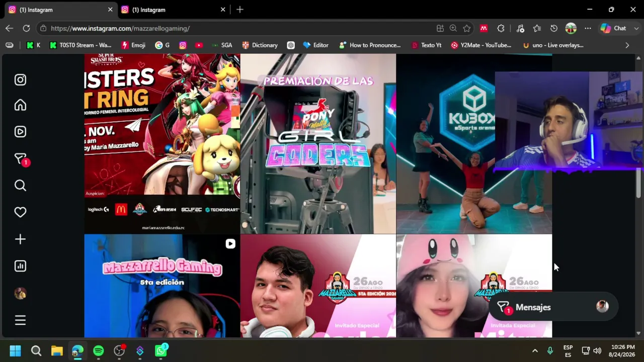This screenshot has height=362, width=644.
Task: Close the inactive Instagram tab
Action: [223, 10]
